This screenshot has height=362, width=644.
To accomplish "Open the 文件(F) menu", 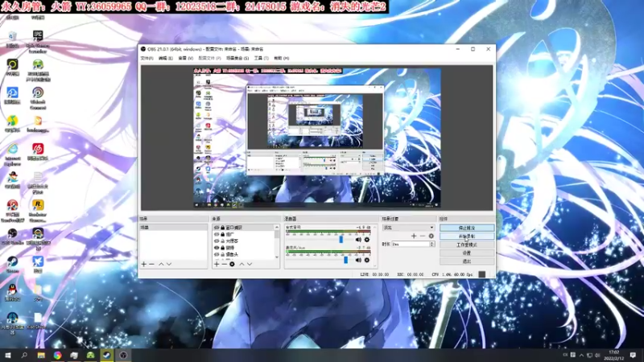I will 147,58.
